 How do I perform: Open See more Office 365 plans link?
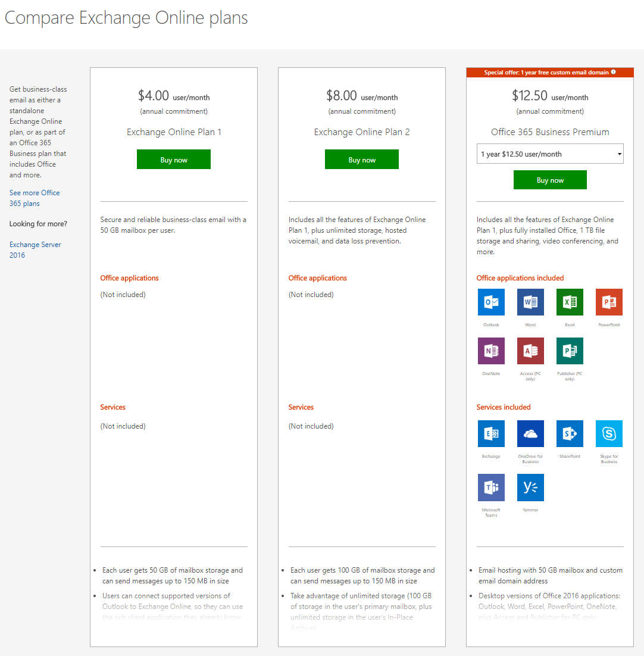coord(35,198)
